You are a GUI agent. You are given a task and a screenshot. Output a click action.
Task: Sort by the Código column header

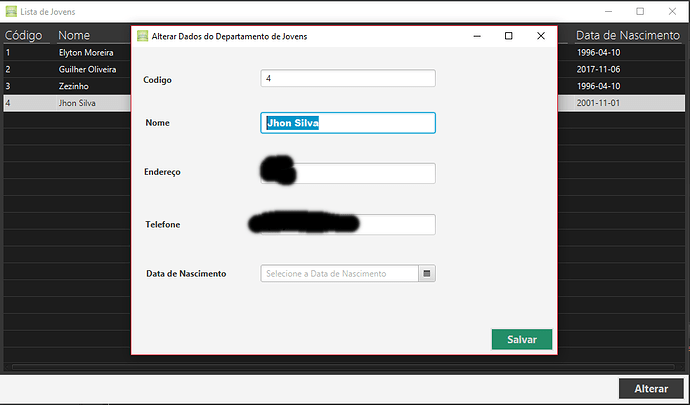(24, 35)
